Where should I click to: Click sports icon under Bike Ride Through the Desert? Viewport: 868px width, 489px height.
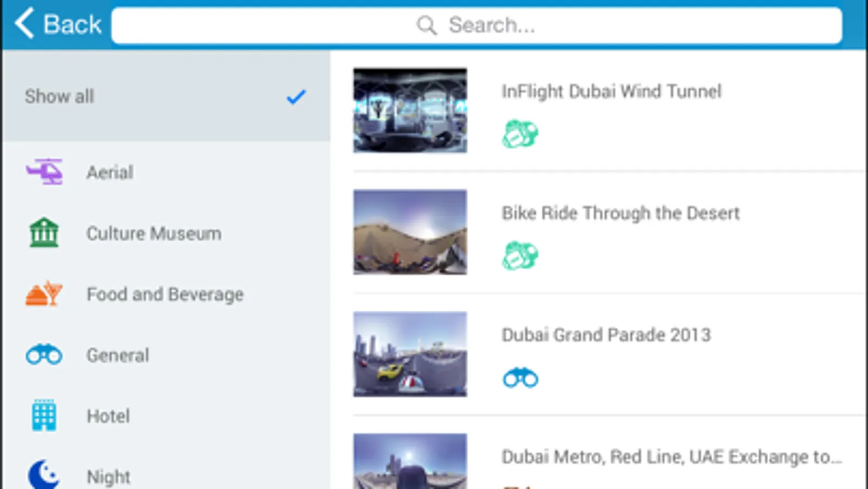pyautogui.click(x=520, y=255)
